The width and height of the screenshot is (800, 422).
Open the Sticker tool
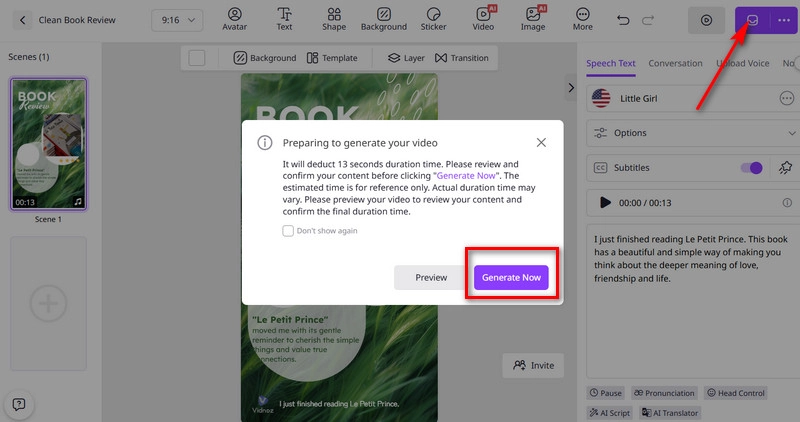(433, 19)
